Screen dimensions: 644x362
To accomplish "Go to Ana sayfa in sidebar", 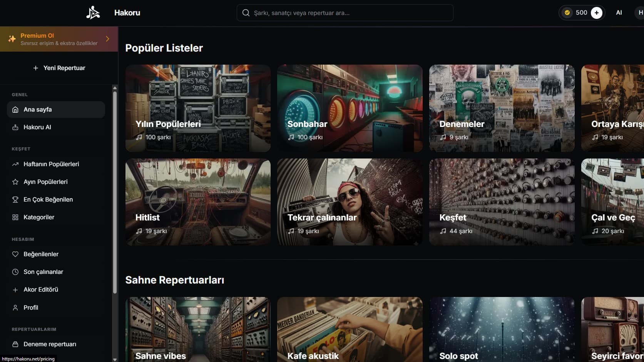I will pos(56,110).
